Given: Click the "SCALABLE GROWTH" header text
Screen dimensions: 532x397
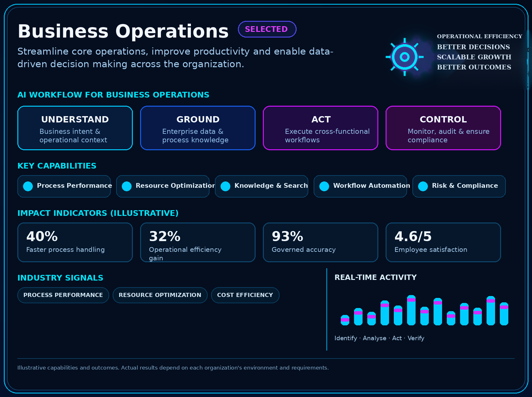Looking at the screenshot, I should coord(474,57).
